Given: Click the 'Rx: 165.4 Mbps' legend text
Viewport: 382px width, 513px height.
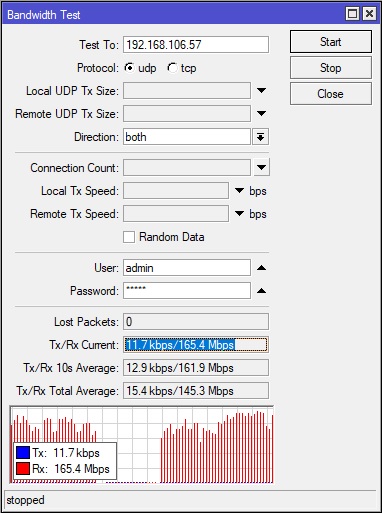Looking at the screenshot, I should [x=71, y=469].
